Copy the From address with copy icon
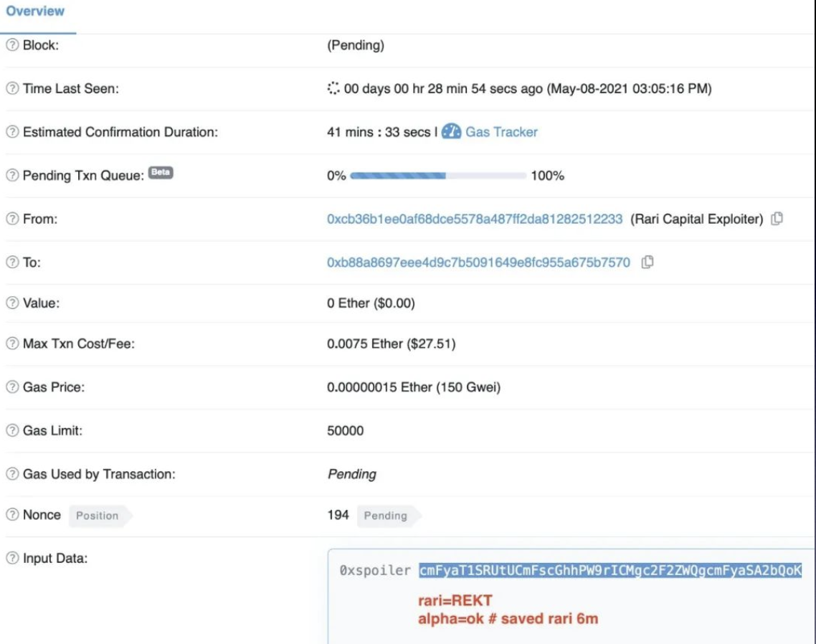Screen dimensions: 816x644 pos(777,219)
